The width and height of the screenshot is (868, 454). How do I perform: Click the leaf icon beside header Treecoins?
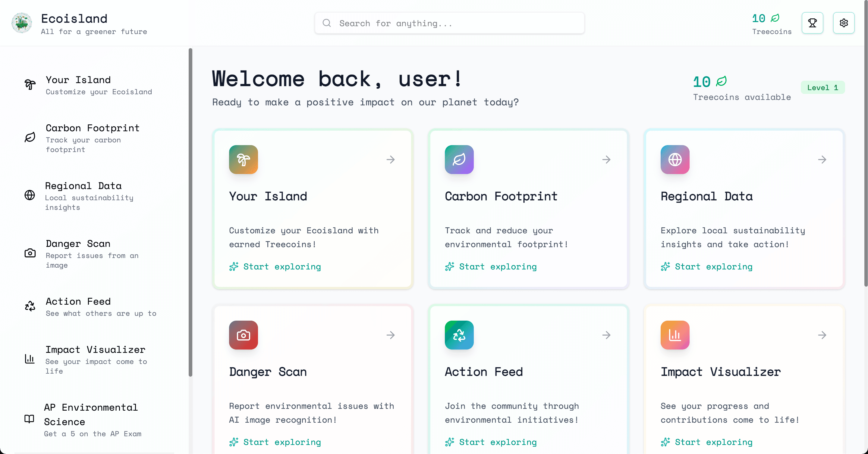point(775,18)
